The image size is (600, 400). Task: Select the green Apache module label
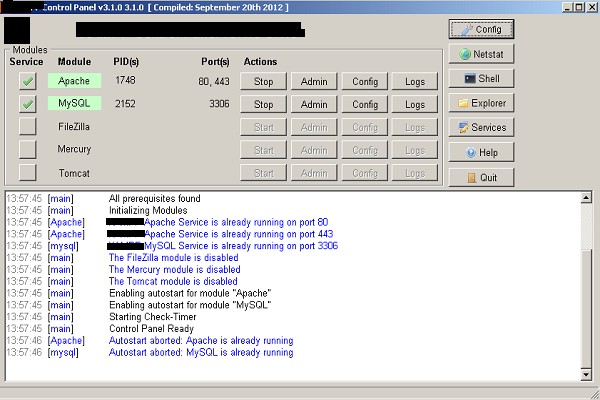pyautogui.click(x=74, y=81)
